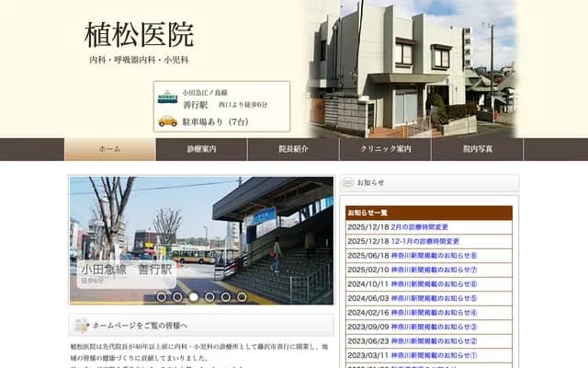Select the fifth slideshow dot indicator

pyautogui.click(x=226, y=297)
